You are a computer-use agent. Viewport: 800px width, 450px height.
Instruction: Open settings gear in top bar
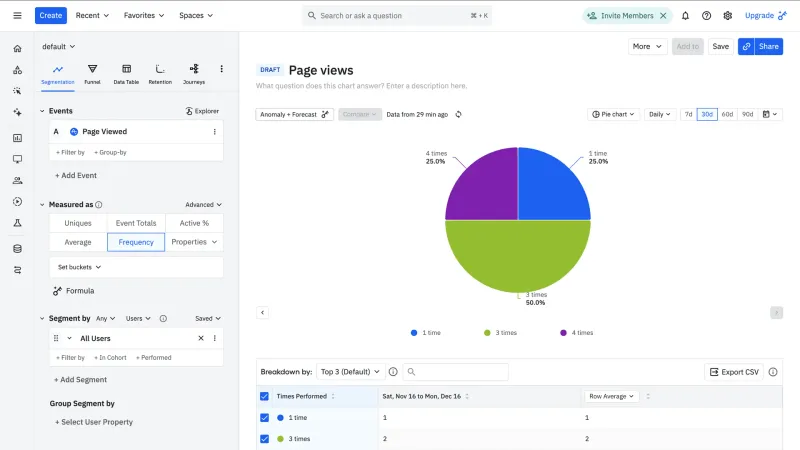pos(728,16)
